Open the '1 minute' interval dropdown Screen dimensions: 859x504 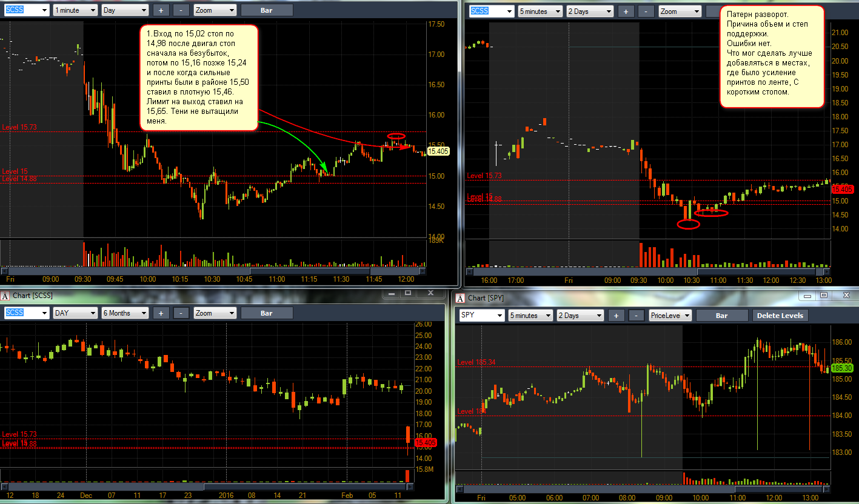click(x=75, y=10)
